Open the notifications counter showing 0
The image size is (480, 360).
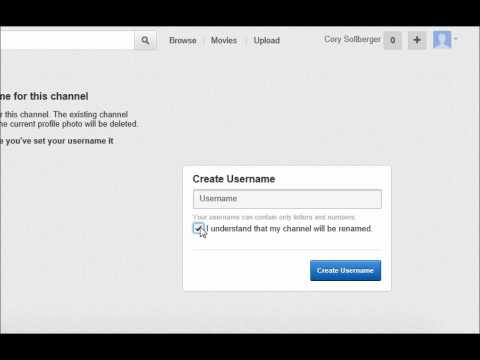393,40
